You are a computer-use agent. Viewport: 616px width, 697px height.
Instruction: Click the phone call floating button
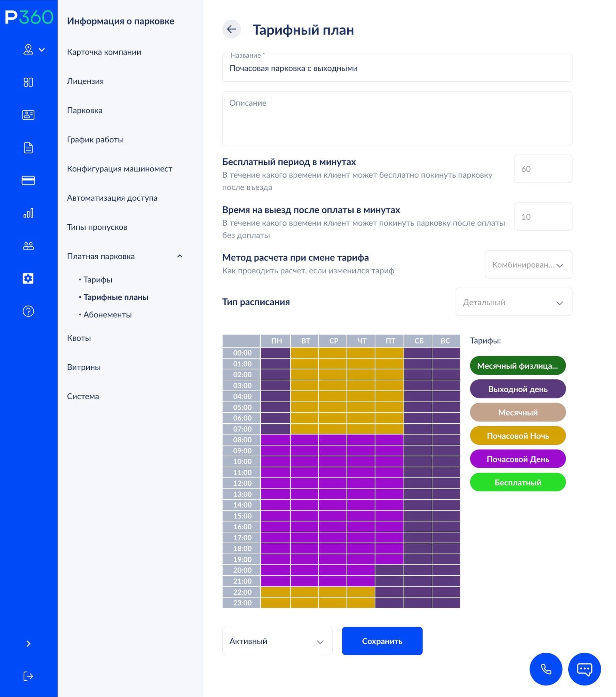[x=545, y=669]
